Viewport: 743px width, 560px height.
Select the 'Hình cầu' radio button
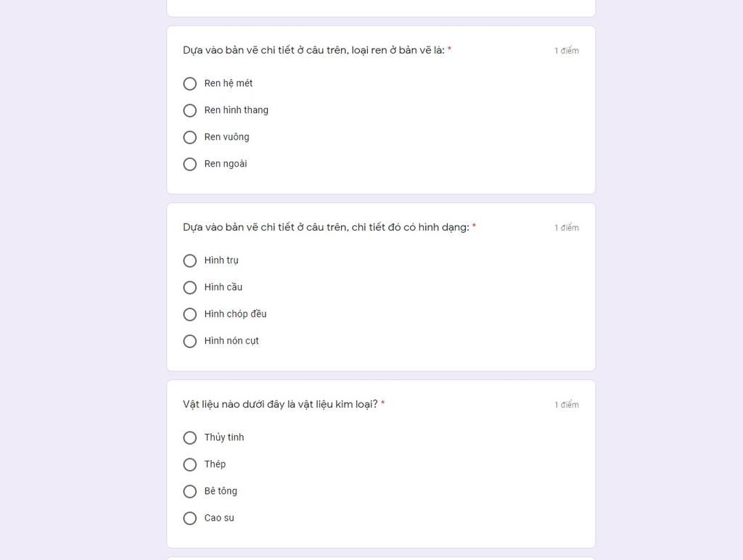pos(189,287)
